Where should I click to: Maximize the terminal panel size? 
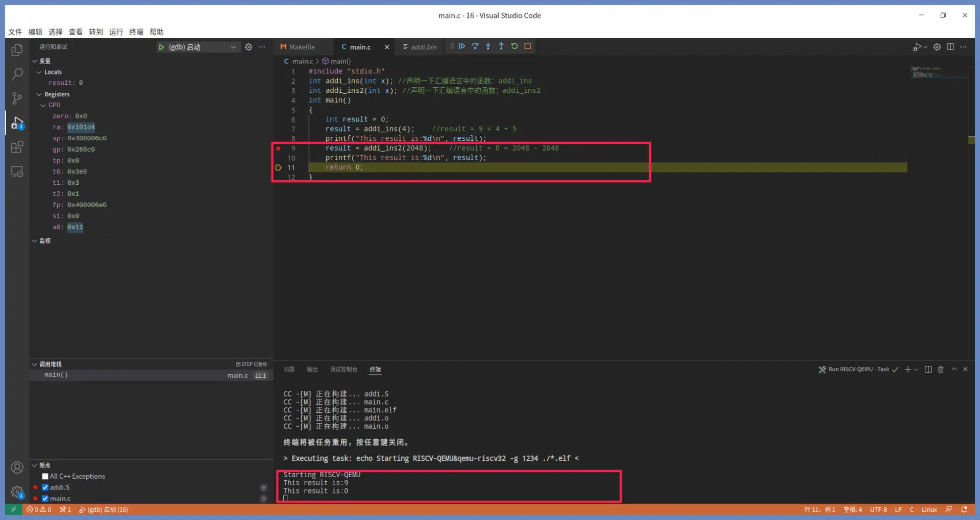[954, 369]
